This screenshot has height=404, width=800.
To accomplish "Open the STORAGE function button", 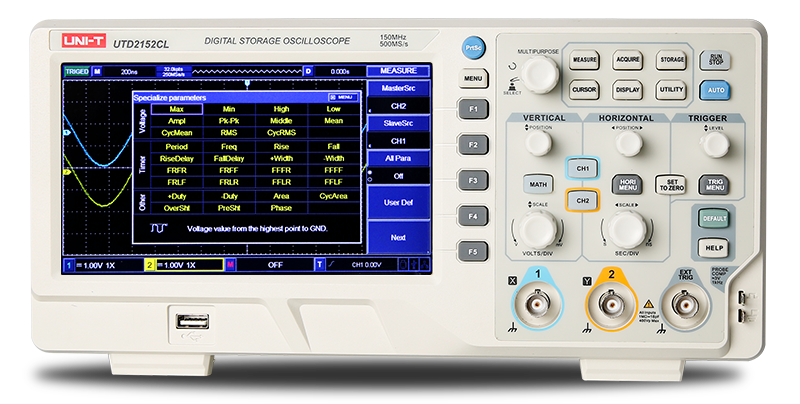I will point(672,60).
